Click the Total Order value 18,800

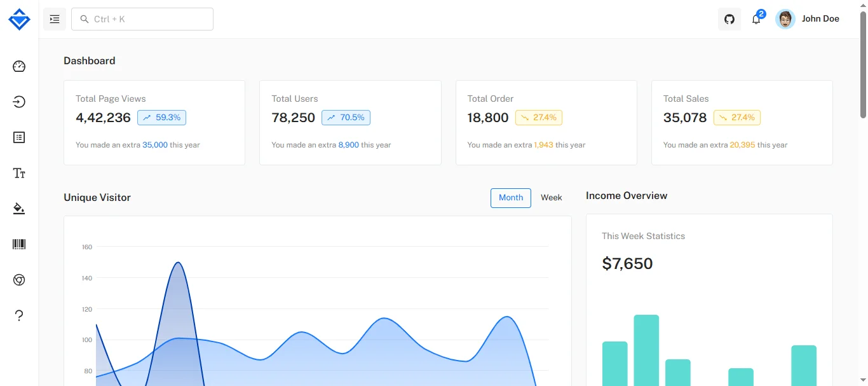[488, 118]
